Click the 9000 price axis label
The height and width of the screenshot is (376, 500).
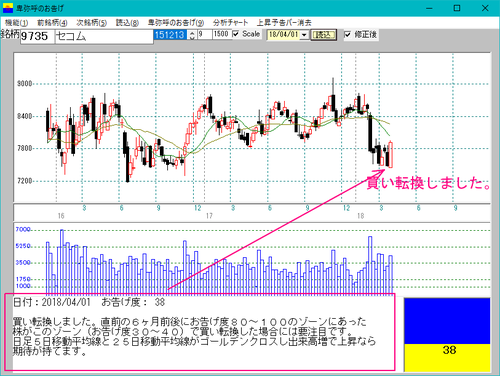point(25,84)
